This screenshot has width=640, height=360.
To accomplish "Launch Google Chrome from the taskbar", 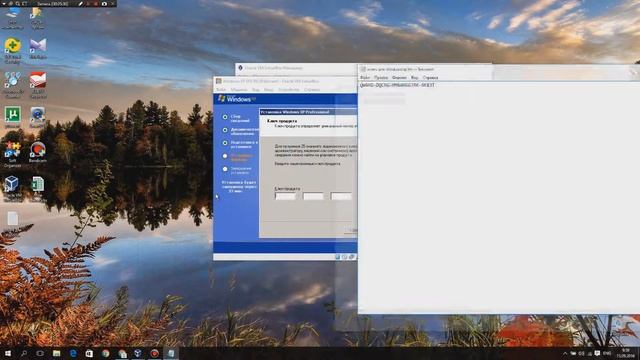I will [106, 353].
